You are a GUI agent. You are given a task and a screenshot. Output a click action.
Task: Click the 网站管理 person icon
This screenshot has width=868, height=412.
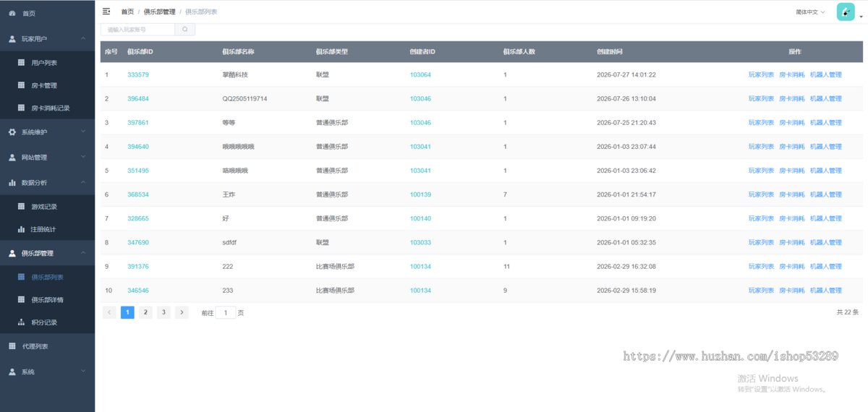point(12,158)
